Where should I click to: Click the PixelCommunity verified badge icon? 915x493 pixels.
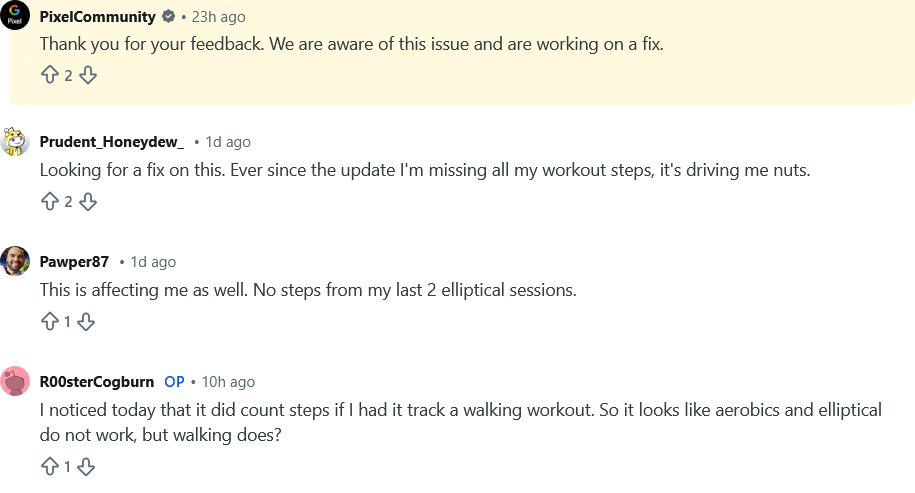point(169,17)
